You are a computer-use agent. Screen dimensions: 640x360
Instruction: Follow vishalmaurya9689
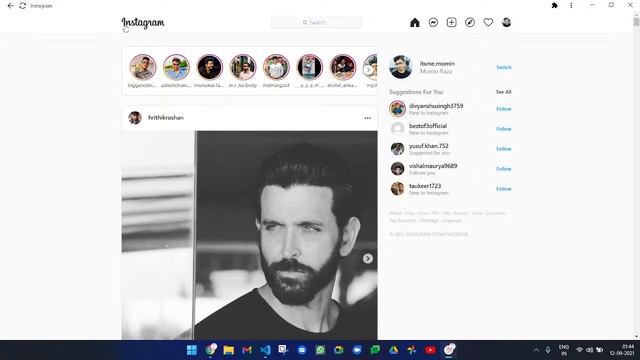click(x=504, y=169)
